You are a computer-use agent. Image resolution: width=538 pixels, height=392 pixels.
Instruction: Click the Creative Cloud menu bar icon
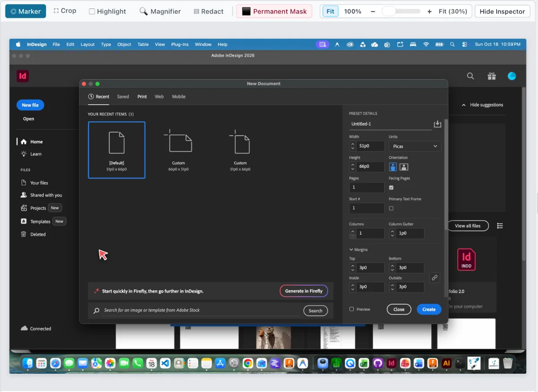[350, 44]
